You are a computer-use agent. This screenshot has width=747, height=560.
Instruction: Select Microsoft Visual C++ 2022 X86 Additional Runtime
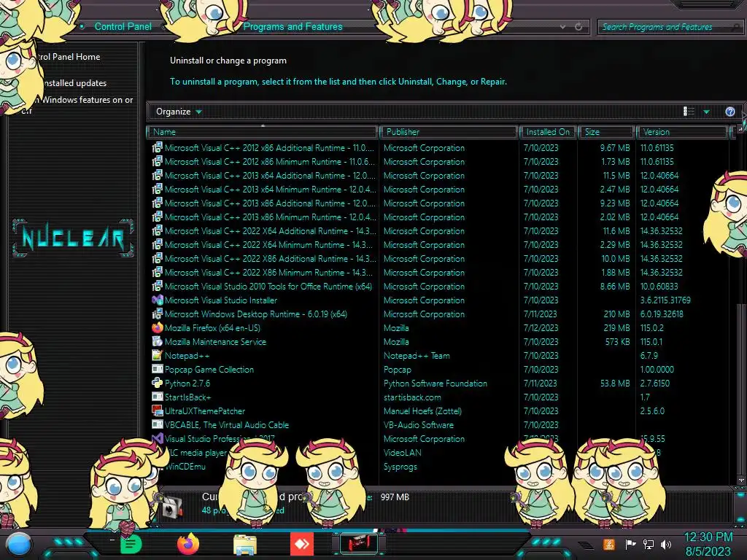270,258
